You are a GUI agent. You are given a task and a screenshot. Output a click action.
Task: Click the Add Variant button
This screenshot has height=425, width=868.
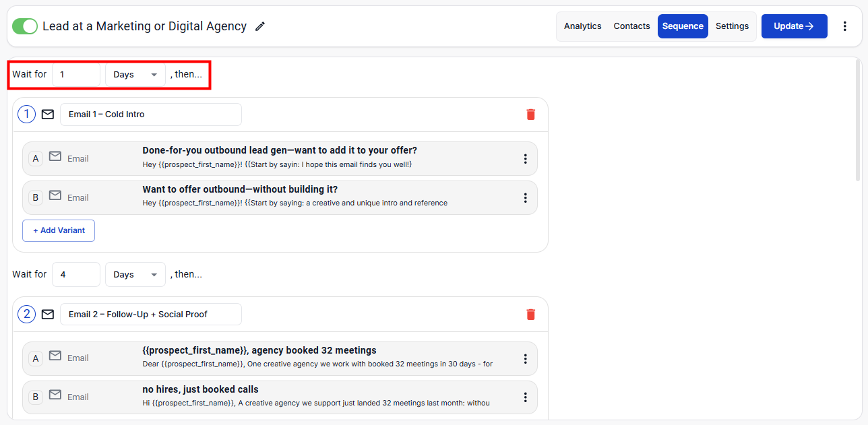[x=59, y=230]
